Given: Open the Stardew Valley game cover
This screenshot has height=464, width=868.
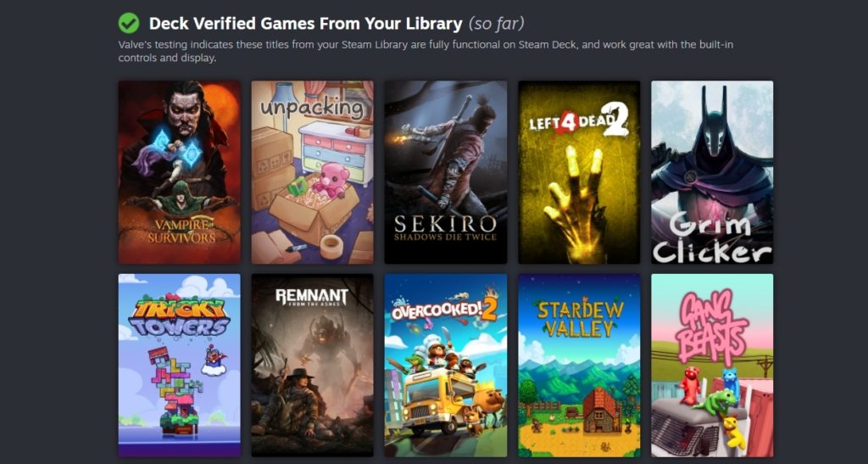Looking at the screenshot, I should [579, 366].
